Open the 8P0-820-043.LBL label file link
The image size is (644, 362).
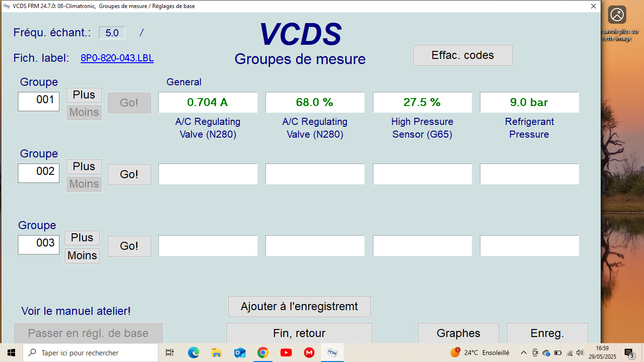[x=117, y=58]
